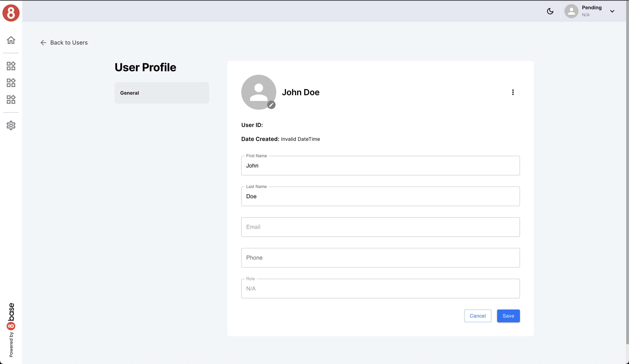Toggle dark mode with moon icon
The image size is (629, 364).
(x=550, y=11)
